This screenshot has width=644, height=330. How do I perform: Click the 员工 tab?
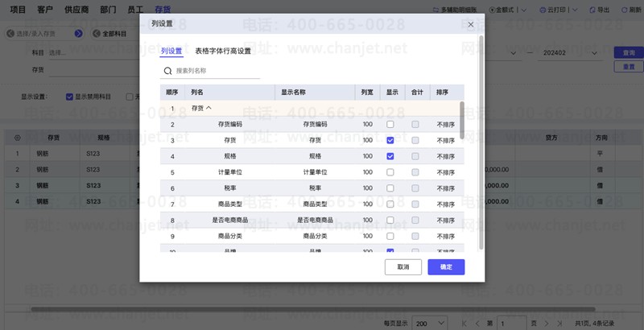[x=135, y=10]
